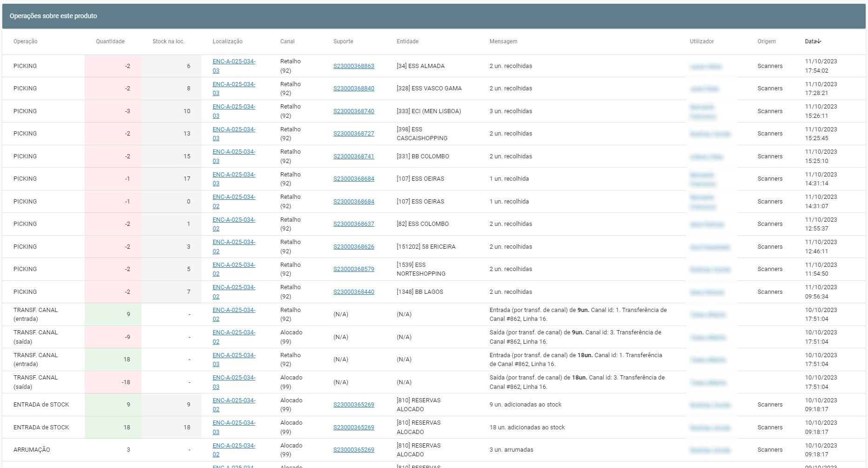Open support link S23000368840
The image size is (868, 468).
click(x=354, y=88)
